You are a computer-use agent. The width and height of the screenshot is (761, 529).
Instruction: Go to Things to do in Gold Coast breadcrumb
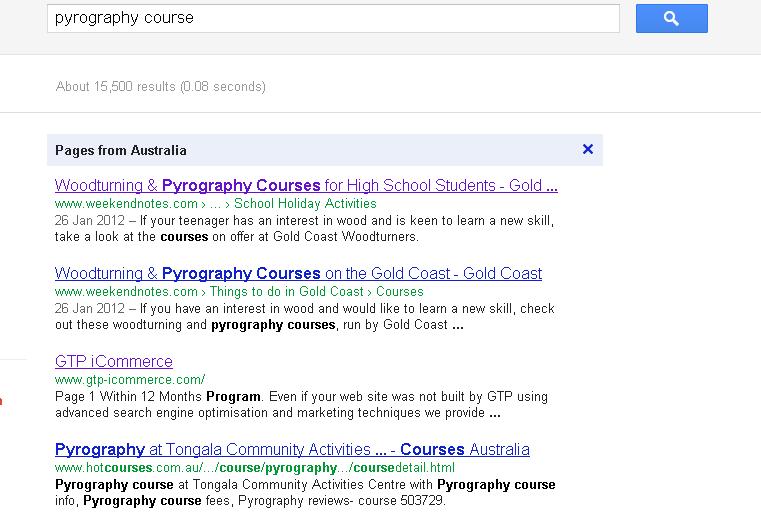(288, 292)
